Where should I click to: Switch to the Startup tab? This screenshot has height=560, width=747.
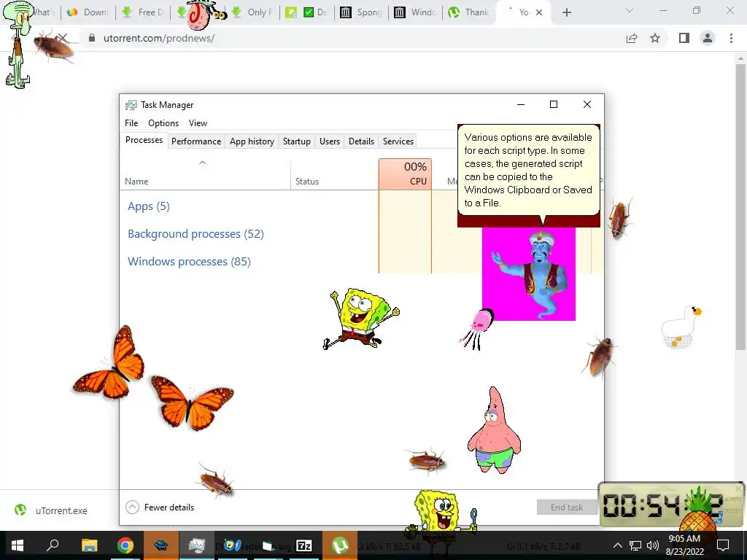click(296, 141)
